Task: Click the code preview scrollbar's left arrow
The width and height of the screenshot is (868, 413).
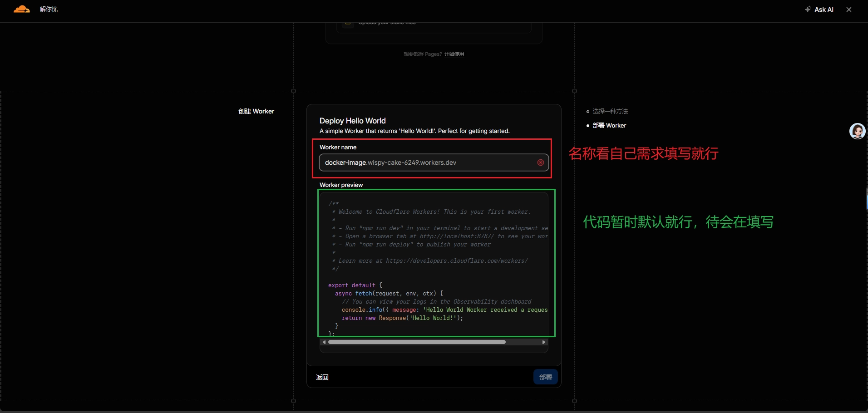Action: pyautogui.click(x=324, y=342)
